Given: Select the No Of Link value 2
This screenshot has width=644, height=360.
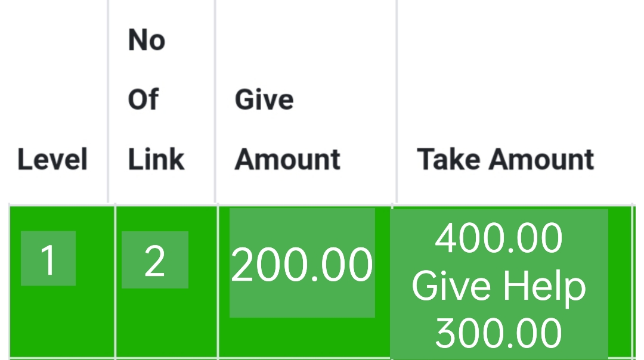Looking at the screenshot, I should 155,260.
